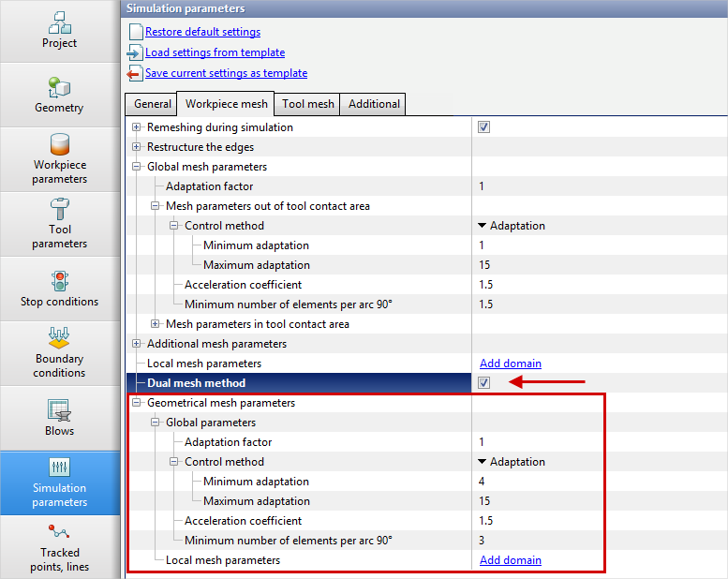Open the Boundary conditions section
Viewport: 728px width, 579px height.
(x=60, y=353)
